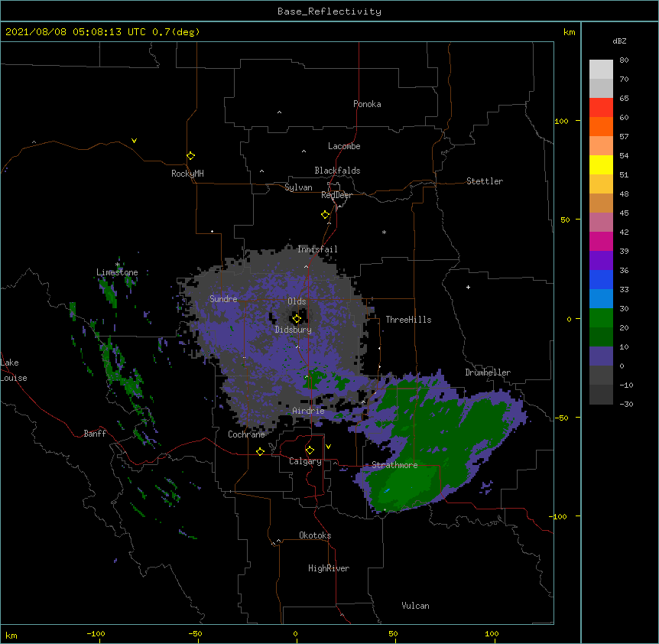The width and height of the screenshot is (659, 644).
Task: Select the white 80 dBZ swatch
Action: [601, 69]
